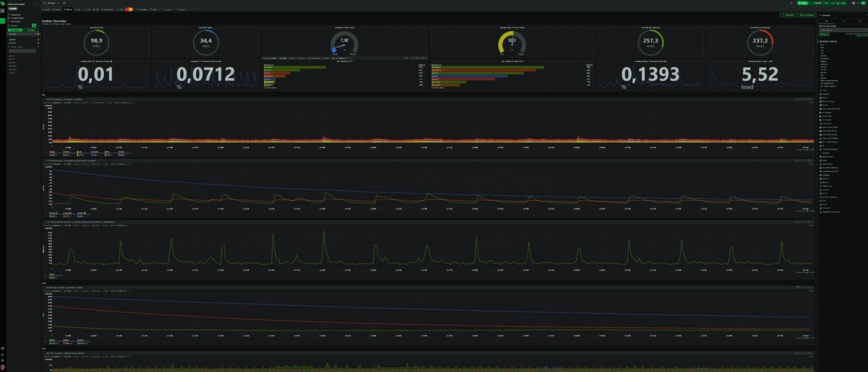This screenshot has height=372, width=868.
Task: Click the node search field in the left sidebar
Action: click(x=22, y=51)
